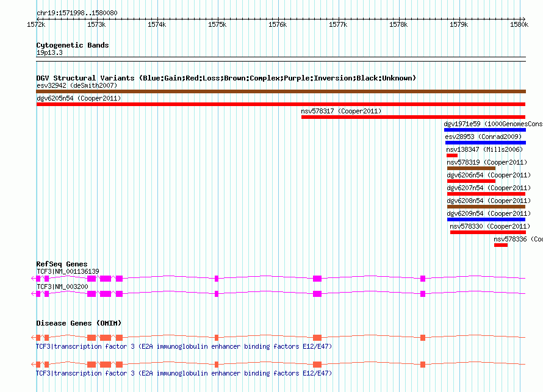The image size is (543, 392).
Task: Click the esv32942 (deSmith2007) label
Action: tap(77, 85)
